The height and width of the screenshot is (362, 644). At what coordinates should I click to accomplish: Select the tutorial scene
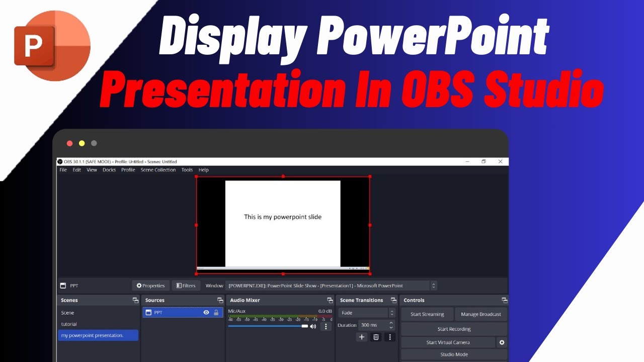98,324
